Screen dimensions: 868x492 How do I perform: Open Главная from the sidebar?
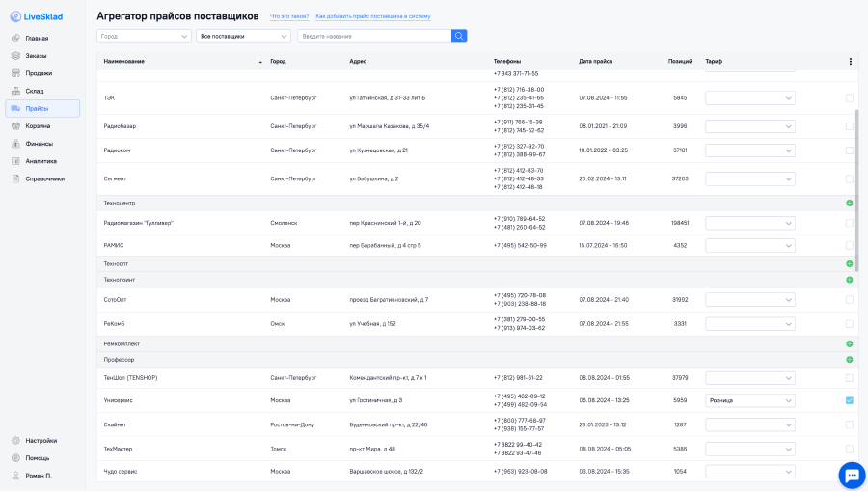point(37,39)
